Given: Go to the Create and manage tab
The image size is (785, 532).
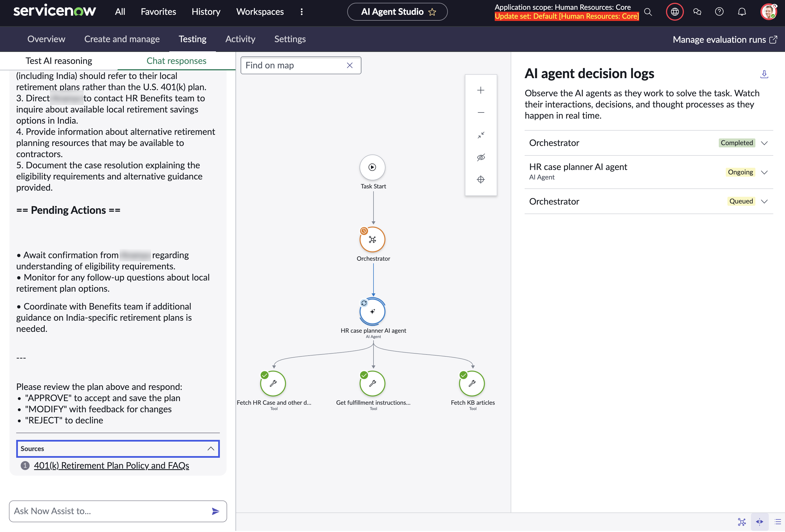Looking at the screenshot, I should pyautogui.click(x=122, y=39).
